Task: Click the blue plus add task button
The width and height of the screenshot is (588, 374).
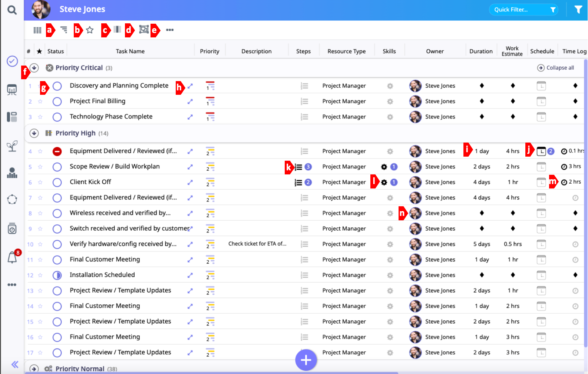Action: (306, 360)
